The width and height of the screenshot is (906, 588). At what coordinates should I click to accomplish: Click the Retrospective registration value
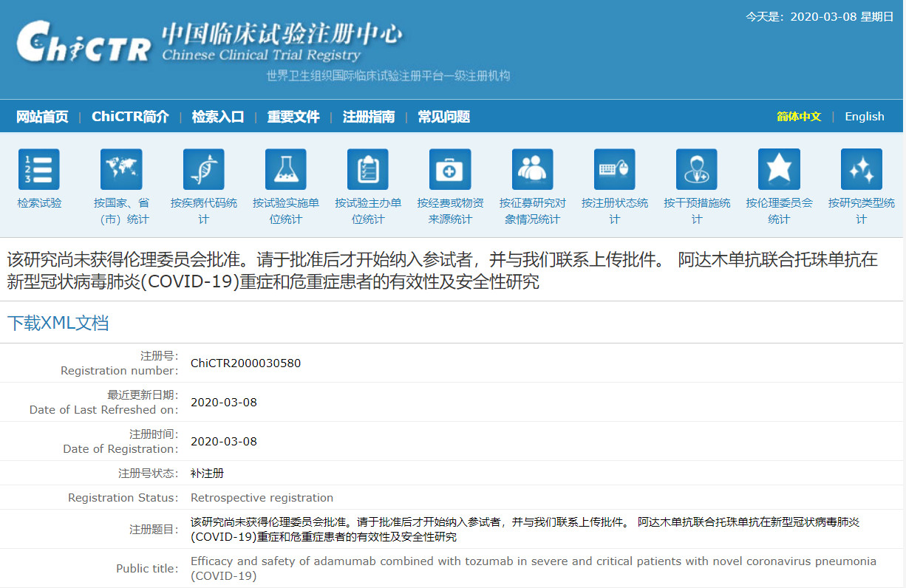point(262,498)
